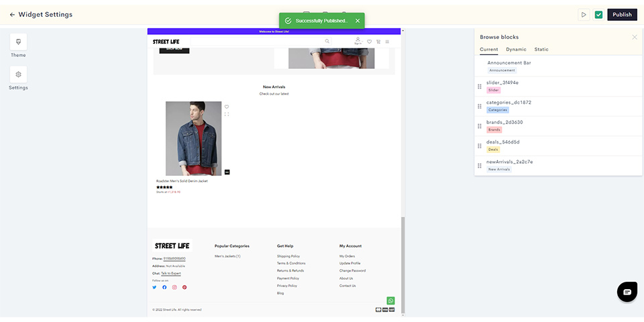
Task: Switch to the Dynamic tab
Action: [516, 49]
